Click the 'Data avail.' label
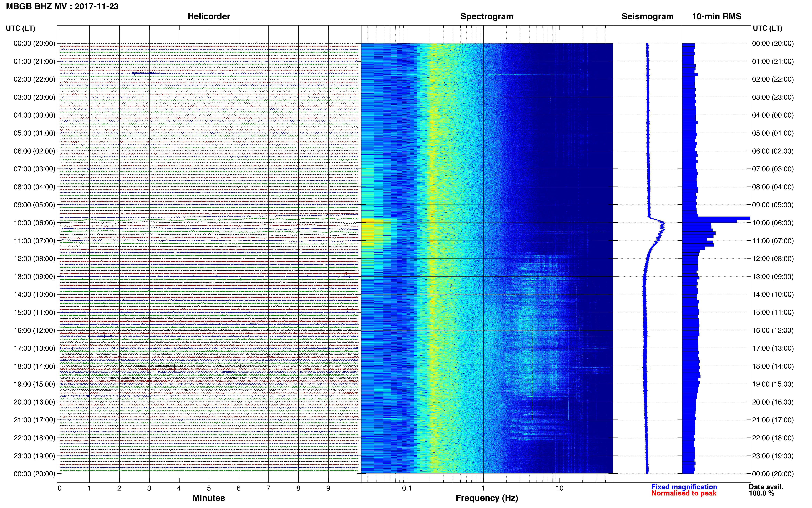The width and height of the screenshot is (812, 508). pyautogui.click(x=766, y=487)
